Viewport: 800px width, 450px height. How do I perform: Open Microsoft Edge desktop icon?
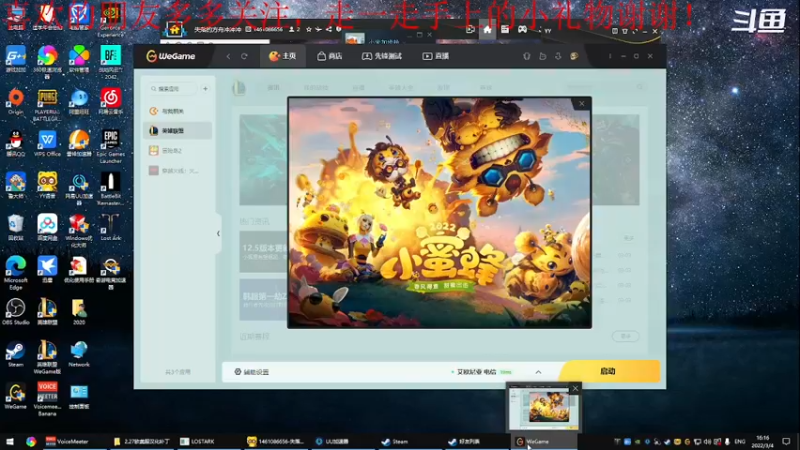(x=16, y=272)
